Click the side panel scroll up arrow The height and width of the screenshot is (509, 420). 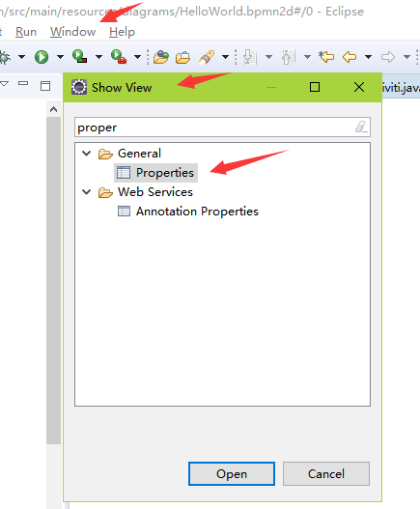click(x=53, y=110)
